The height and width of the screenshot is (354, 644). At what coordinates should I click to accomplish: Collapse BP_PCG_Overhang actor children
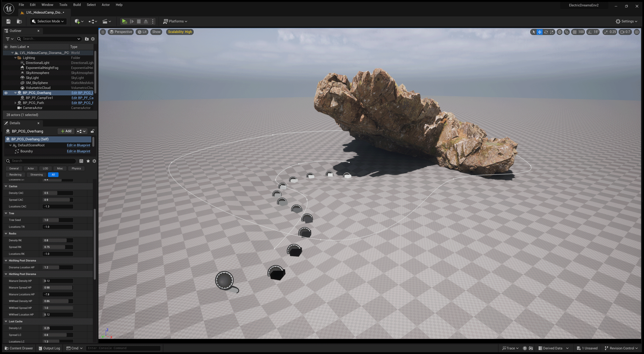coord(15,93)
